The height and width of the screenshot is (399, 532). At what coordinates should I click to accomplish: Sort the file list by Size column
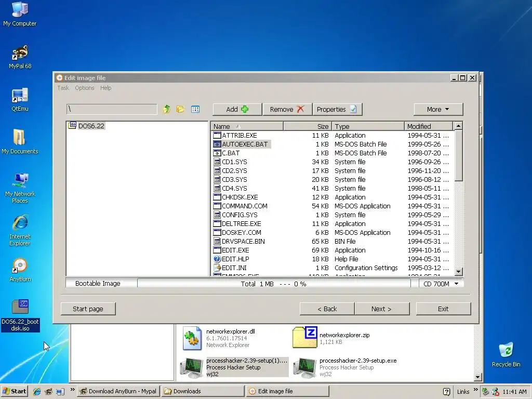[308, 126]
